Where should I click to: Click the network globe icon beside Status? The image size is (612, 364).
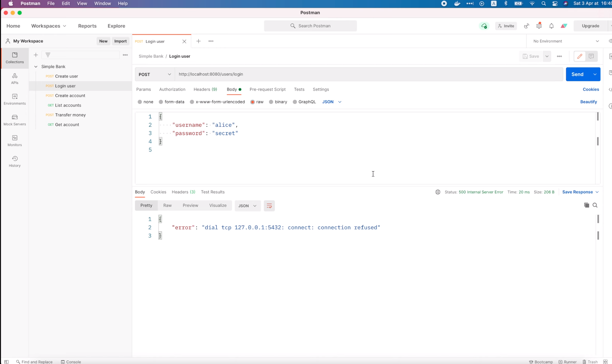438,192
